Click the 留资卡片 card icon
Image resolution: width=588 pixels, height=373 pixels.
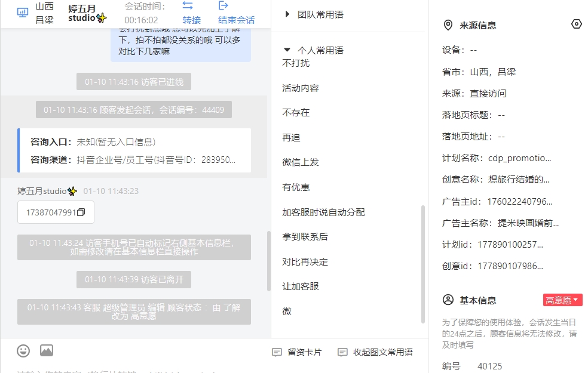click(x=277, y=352)
